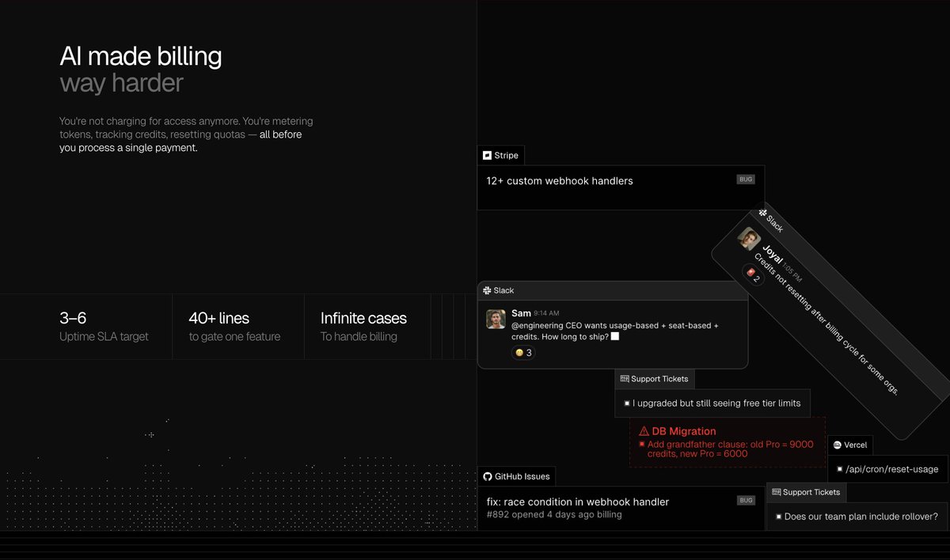Click the BUG badge on the Stripe card
950x560 pixels.
pos(746,180)
